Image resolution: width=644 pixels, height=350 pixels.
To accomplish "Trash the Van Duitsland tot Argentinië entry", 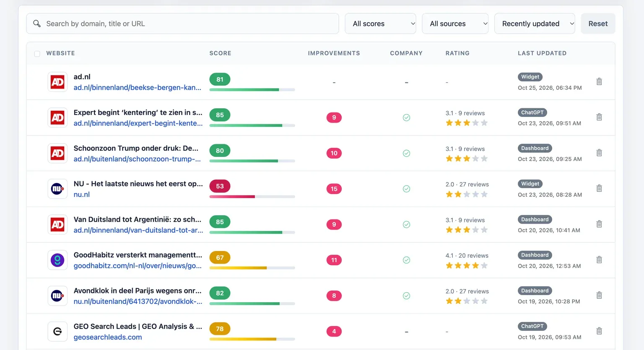I will 599,224.
